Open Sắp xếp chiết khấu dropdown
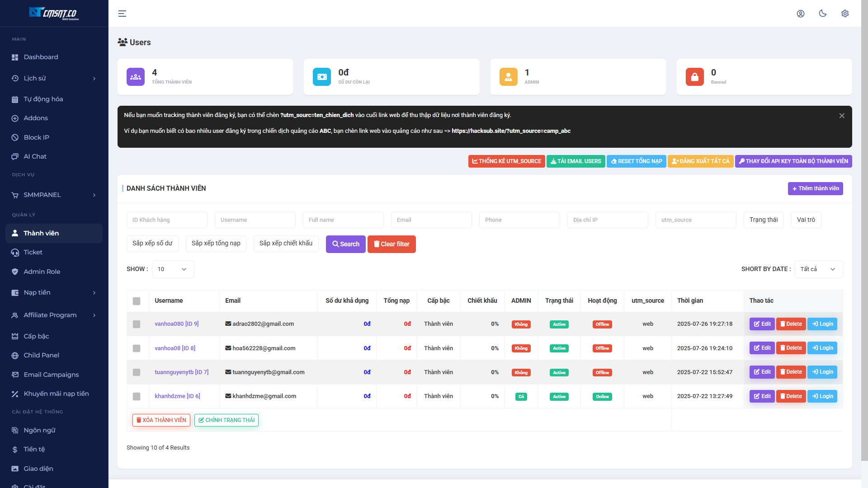This screenshot has width=868, height=488. [286, 244]
